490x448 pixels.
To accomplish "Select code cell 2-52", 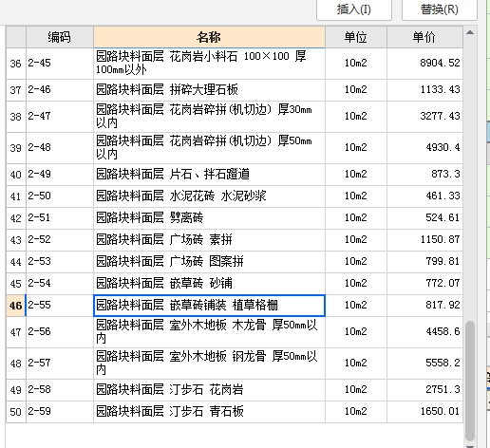I will pyautogui.click(x=60, y=240).
